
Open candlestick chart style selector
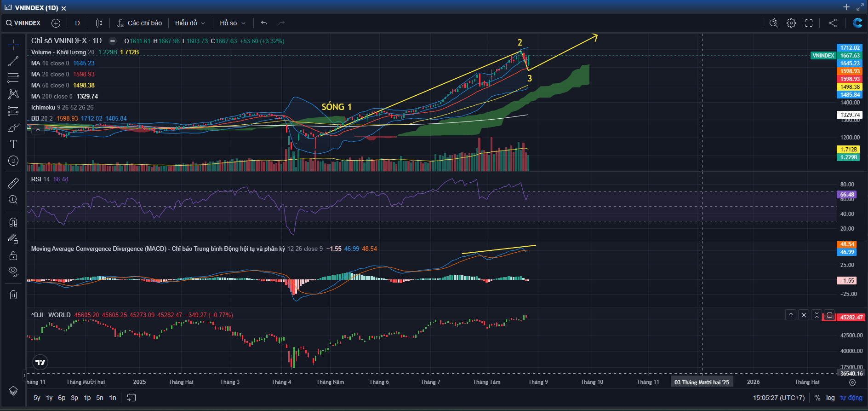coord(99,23)
